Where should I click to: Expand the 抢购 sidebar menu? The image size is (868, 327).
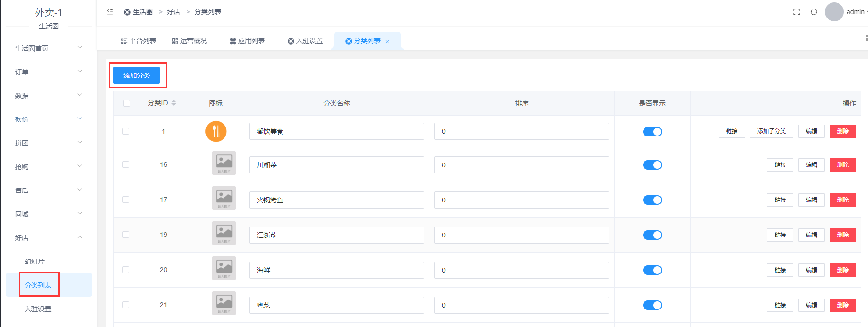48,166
